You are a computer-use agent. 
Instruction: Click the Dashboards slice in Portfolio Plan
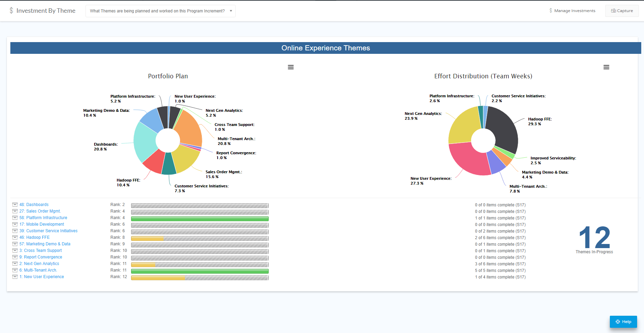pyautogui.click(x=146, y=141)
